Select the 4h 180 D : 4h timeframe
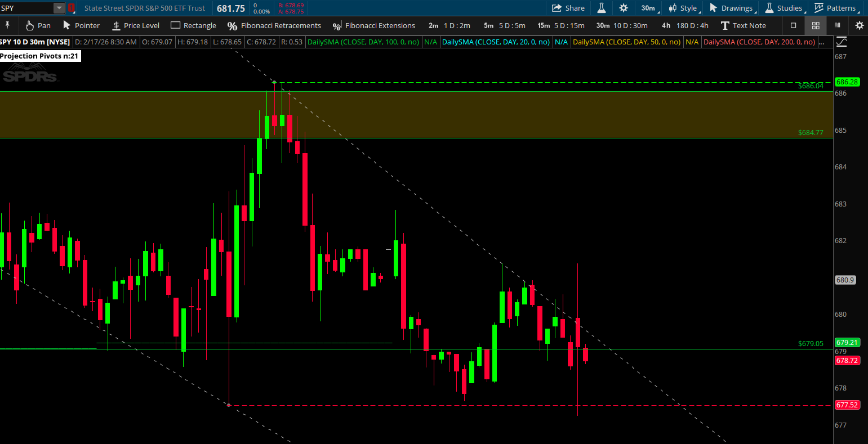 (x=685, y=25)
